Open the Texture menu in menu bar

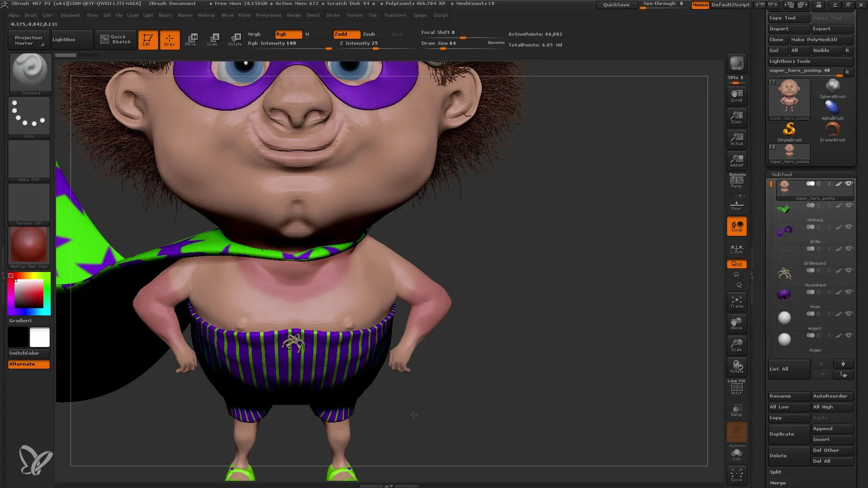click(354, 15)
